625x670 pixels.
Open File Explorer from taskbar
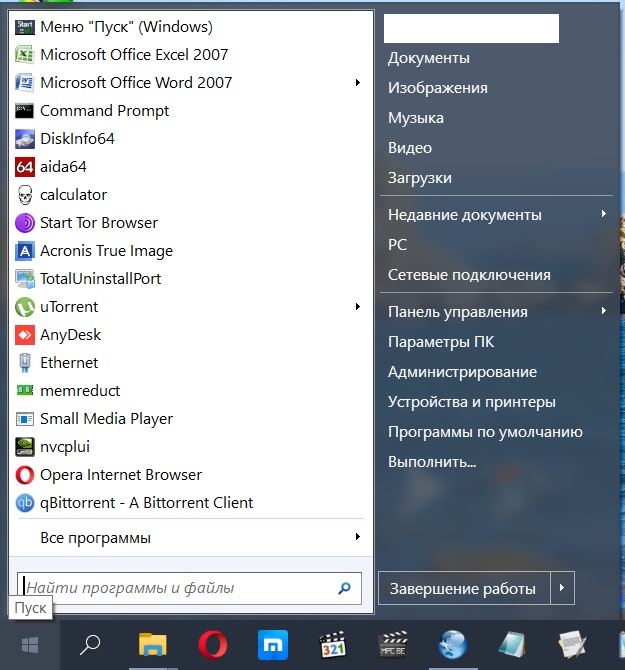pos(153,645)
